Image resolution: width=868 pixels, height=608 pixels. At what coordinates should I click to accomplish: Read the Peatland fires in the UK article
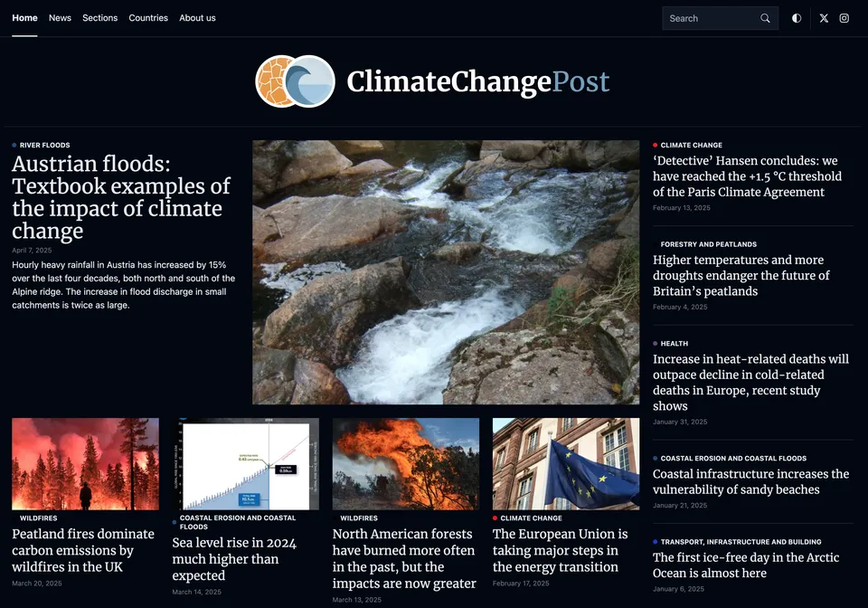(x=83, y=550)
